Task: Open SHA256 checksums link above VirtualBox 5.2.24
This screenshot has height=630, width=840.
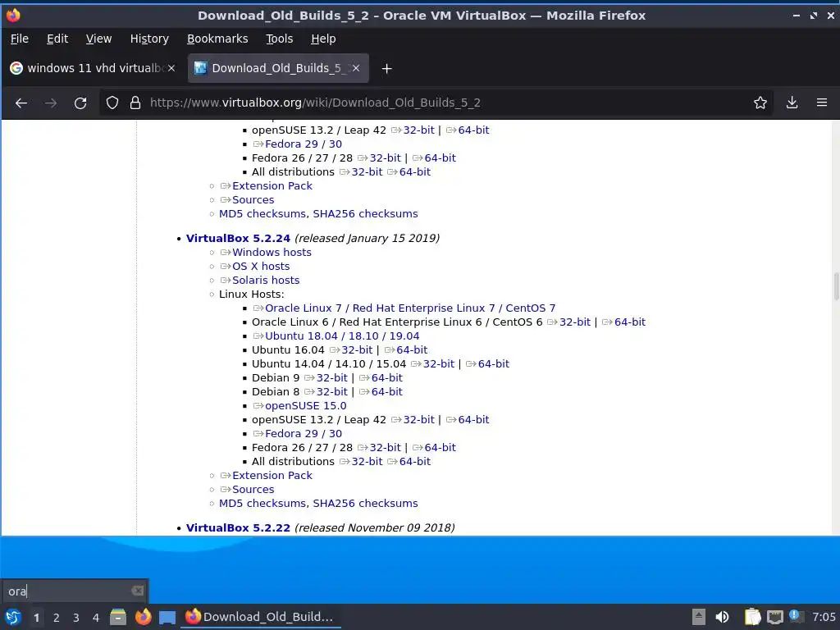Action: tap(365, 214)
